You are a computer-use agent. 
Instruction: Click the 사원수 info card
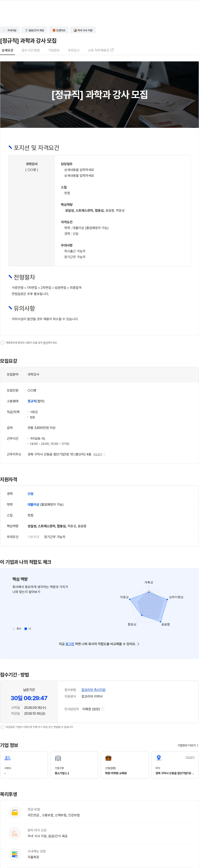24,764
